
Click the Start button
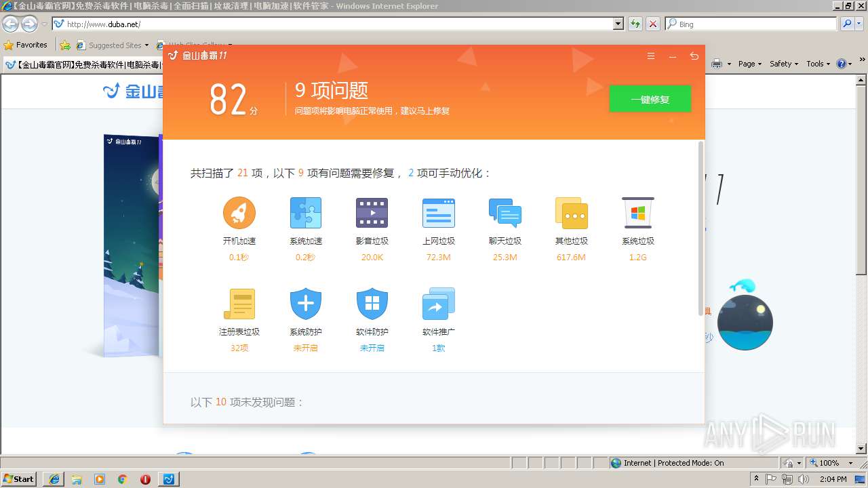[18, 479]
